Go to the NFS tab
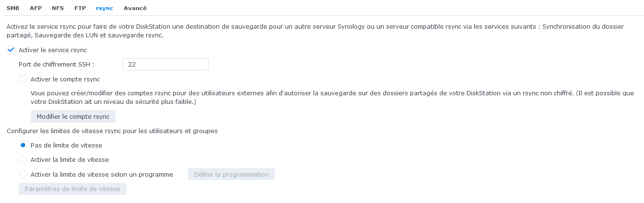Screen dimensions: 644x203 click(58, 8)
